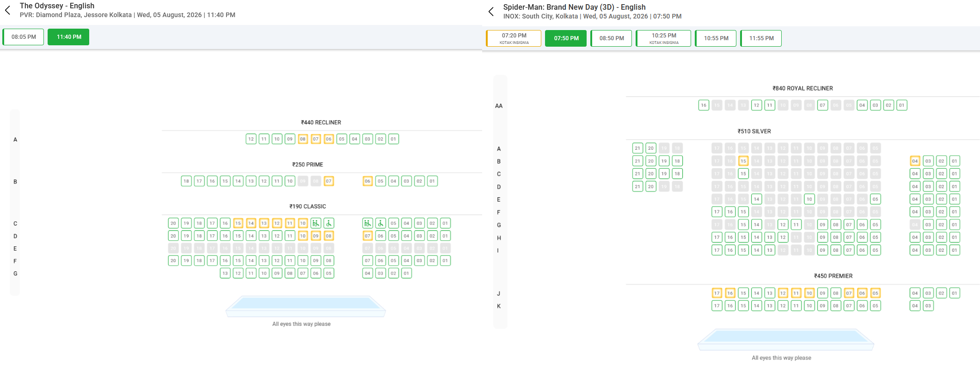Click the ₹510 SILVER category label
This screenshot has height=366, width=980.
[x=754, y=131]
